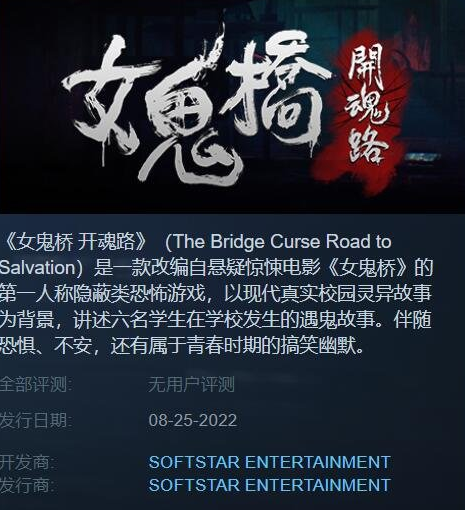This screenshot has height=510, width=465.
Task: Click the red 開魂路 subtitle badge
Action: pyautogui.click(x=362, y=108)
